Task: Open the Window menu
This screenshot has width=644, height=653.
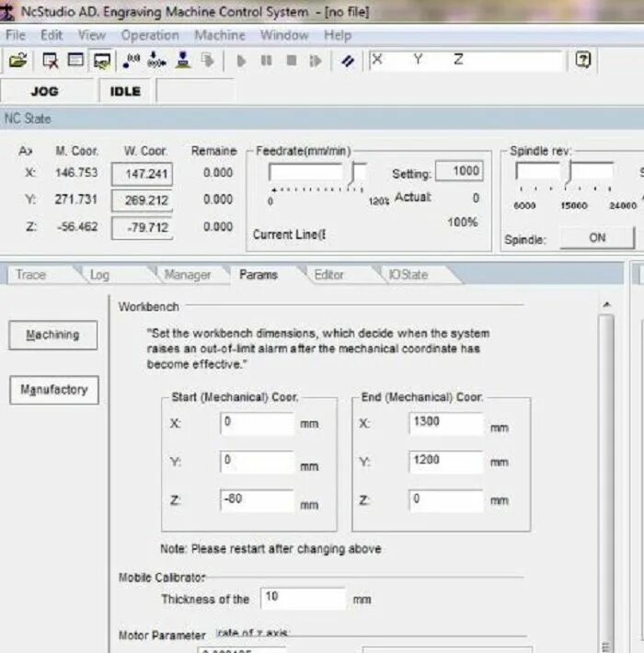Action: coord(284,35)
